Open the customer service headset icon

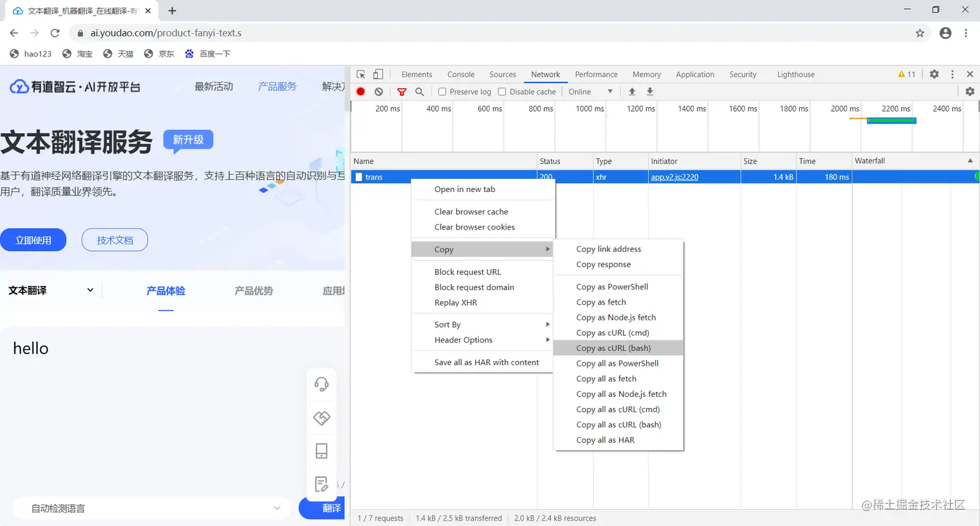pos(321,385)
